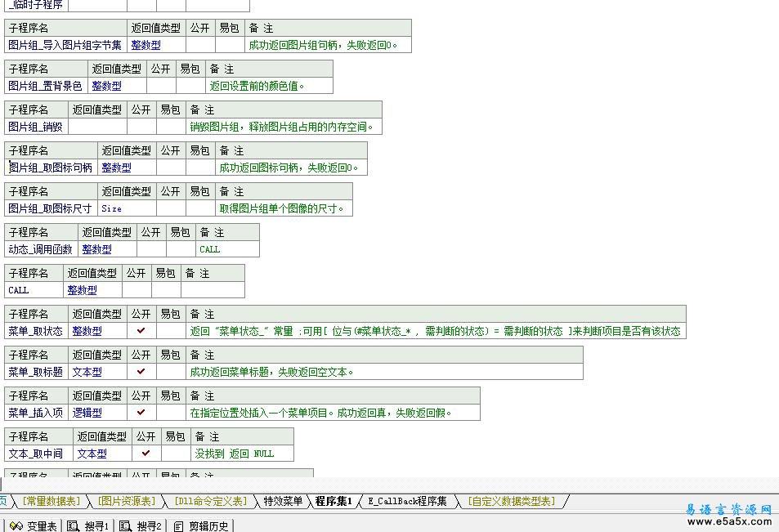Viewport: 779px width, 532px height.
Task: Click 整数型 return type of 菜单_取状态
Action: 97,331
